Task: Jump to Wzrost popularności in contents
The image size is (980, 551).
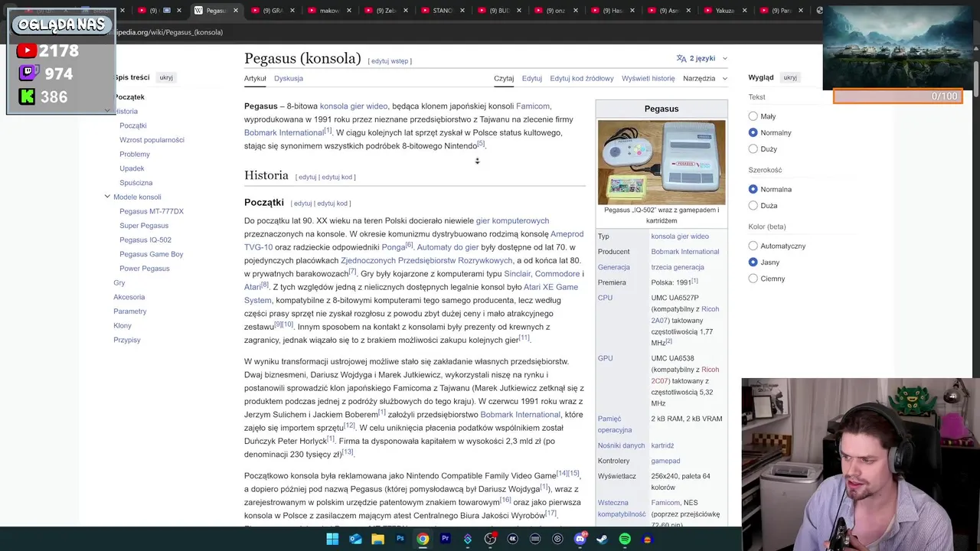Action: [x=152, y=140]
